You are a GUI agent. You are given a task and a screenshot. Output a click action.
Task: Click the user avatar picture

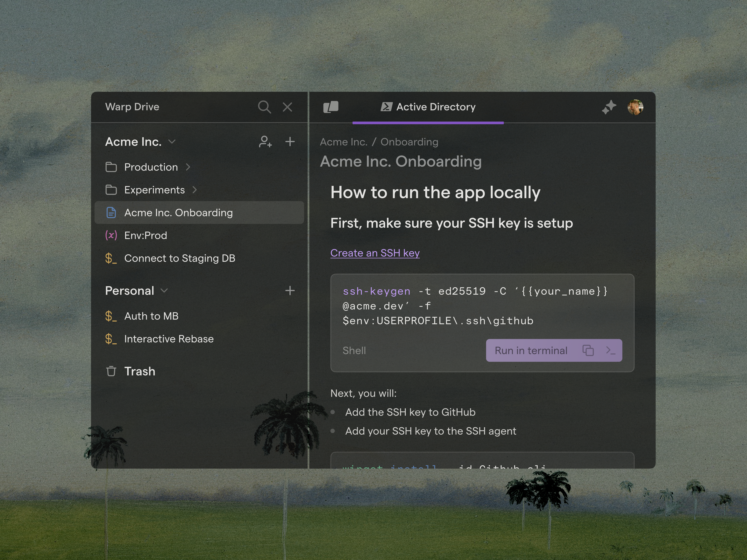point(635,107)
